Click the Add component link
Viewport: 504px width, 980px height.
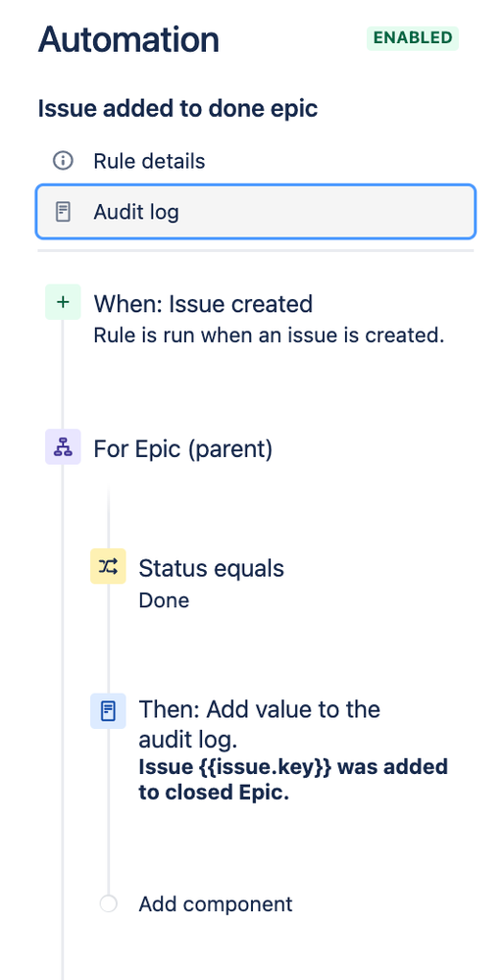[x=216, y=903]
